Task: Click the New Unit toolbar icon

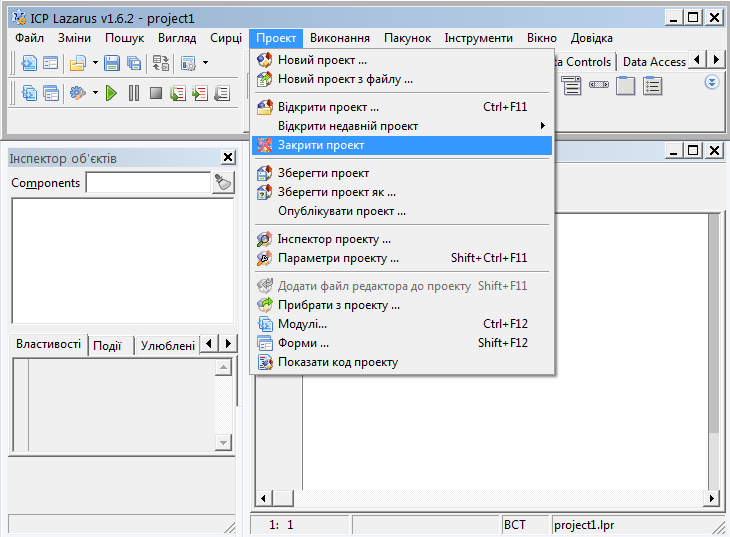Action: (29, 62)
